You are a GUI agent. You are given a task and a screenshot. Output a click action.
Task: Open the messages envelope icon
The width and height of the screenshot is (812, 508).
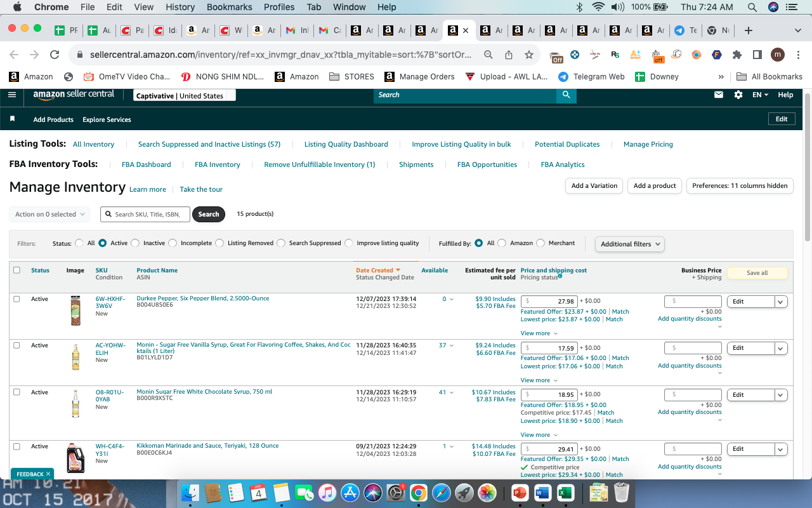tap(719, 95)
